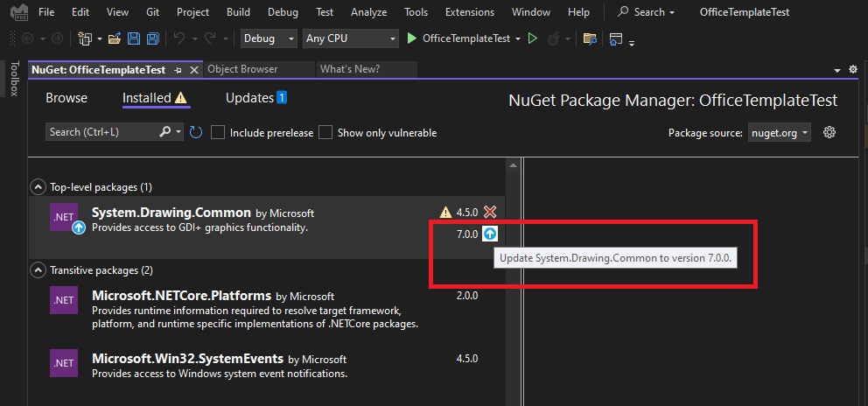Open the Help menu
Screen dimensions: 868x406
tap(579, 11)
